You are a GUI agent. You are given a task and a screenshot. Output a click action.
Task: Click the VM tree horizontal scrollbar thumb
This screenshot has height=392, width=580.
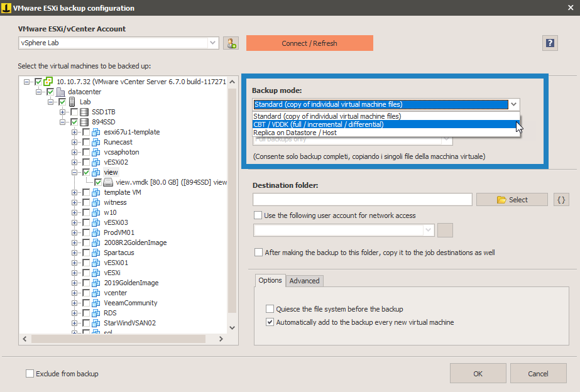click(118, 339)
